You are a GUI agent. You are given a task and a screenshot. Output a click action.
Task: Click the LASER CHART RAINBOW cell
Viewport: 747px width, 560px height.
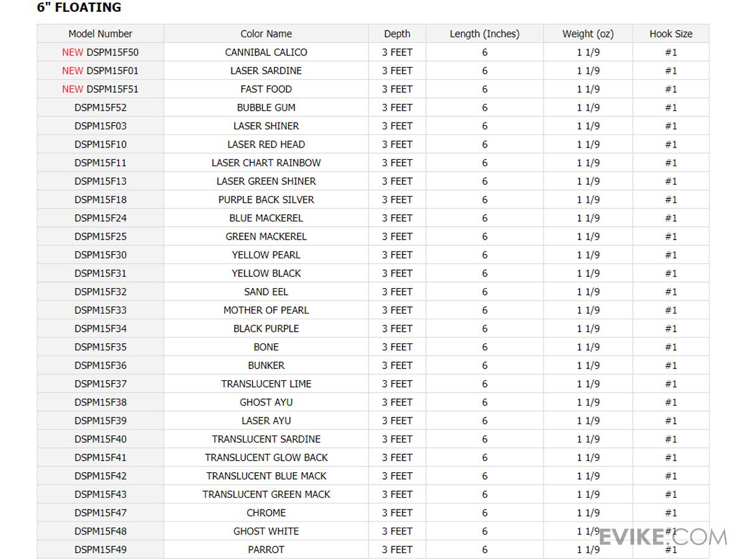[x=266, y=163]
